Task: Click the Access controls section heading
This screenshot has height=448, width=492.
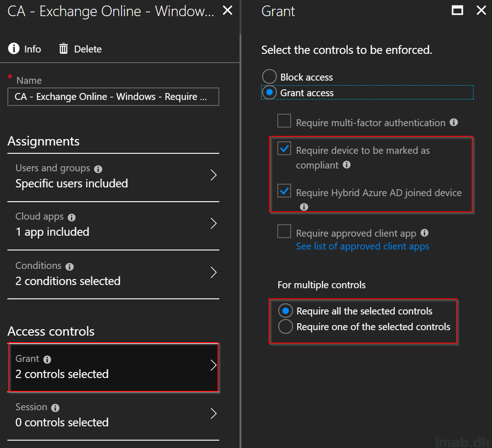Action: click(51, 331)
